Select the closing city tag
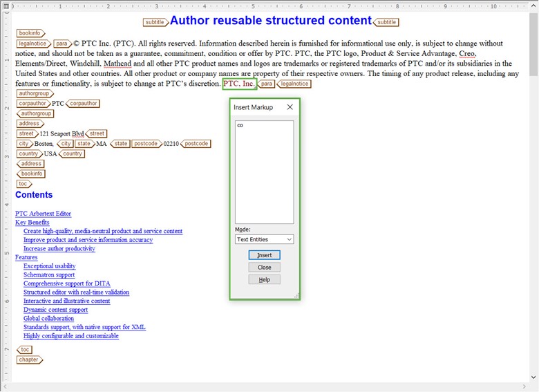This screenshot has height=392, width=539. click(x=65, y=144)
